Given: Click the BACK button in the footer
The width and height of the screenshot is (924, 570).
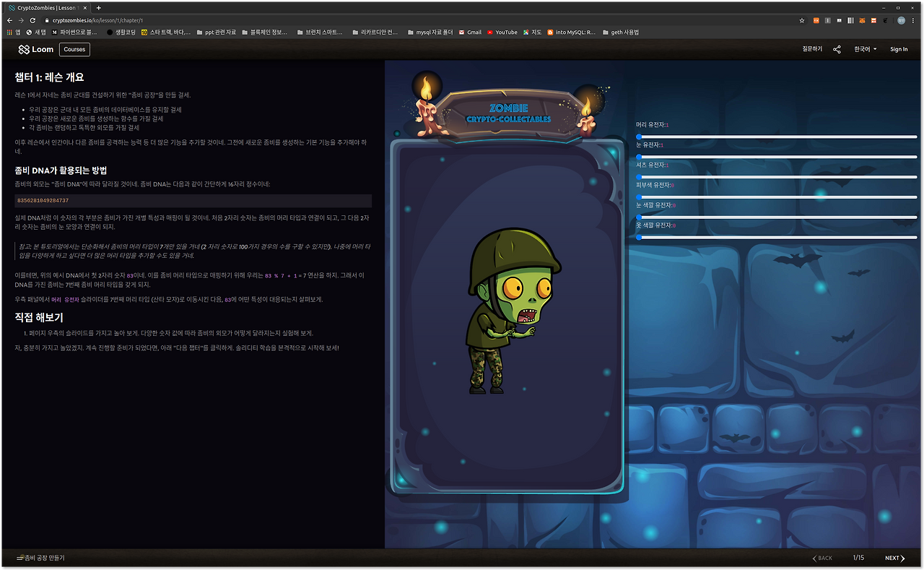Looking at the screenshot, I should (x=822, y=558).
